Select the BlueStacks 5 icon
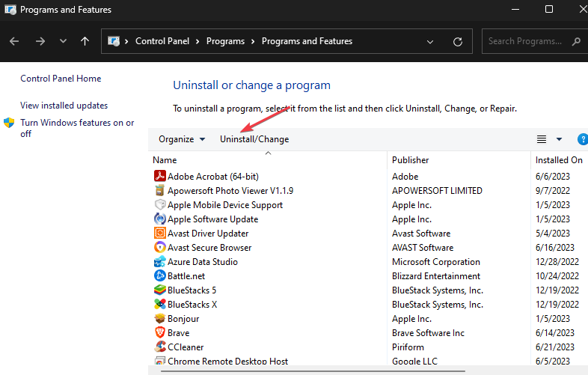Screen dimensions: 588x375 click(x=159, y=290)
